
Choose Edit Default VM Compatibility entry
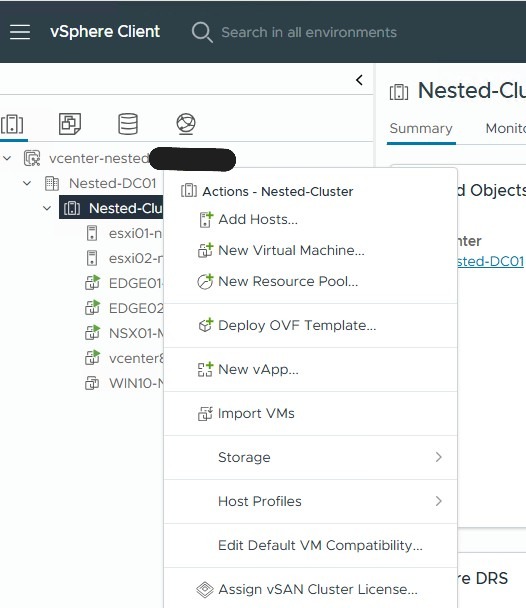[310, 545]
